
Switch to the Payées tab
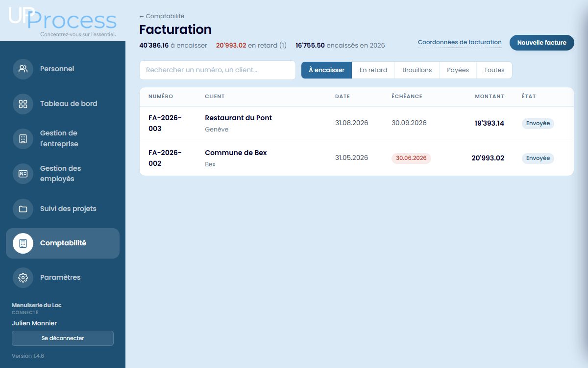(x=458, y=70)
